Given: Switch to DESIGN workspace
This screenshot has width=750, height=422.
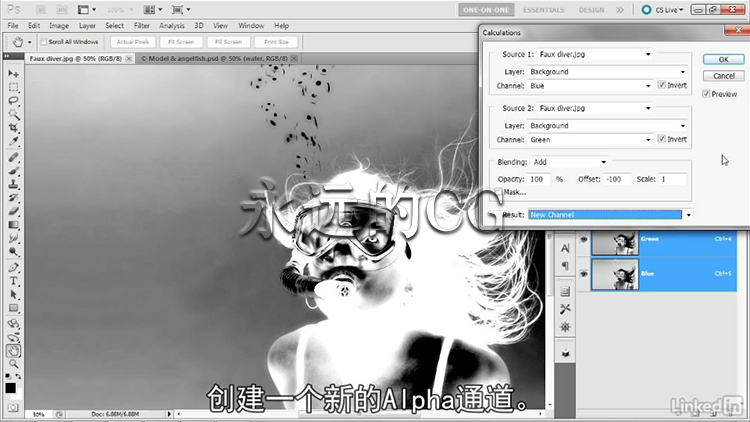Looking at the screenshot, I should 591,10.
